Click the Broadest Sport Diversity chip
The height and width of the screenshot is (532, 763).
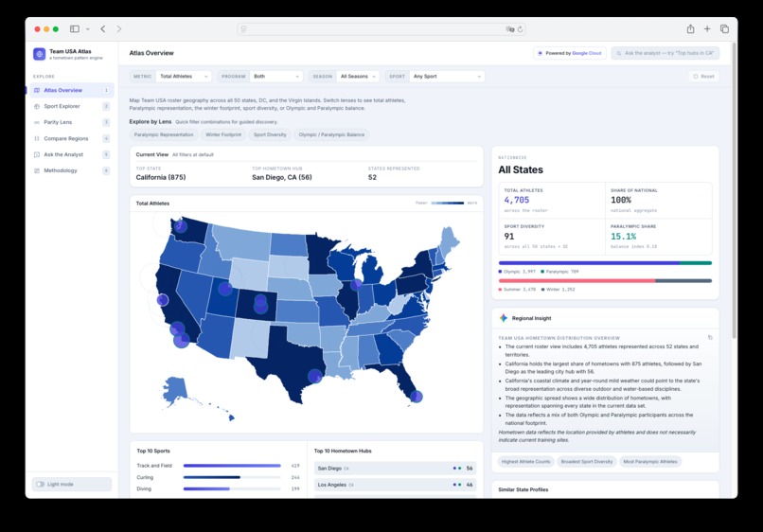587,461
